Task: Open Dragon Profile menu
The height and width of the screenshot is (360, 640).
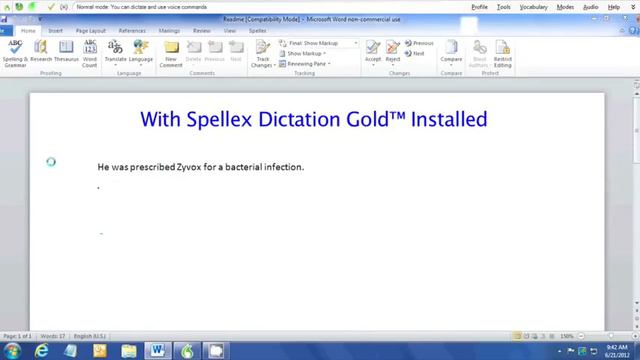Action: click(x=479, y=7)
